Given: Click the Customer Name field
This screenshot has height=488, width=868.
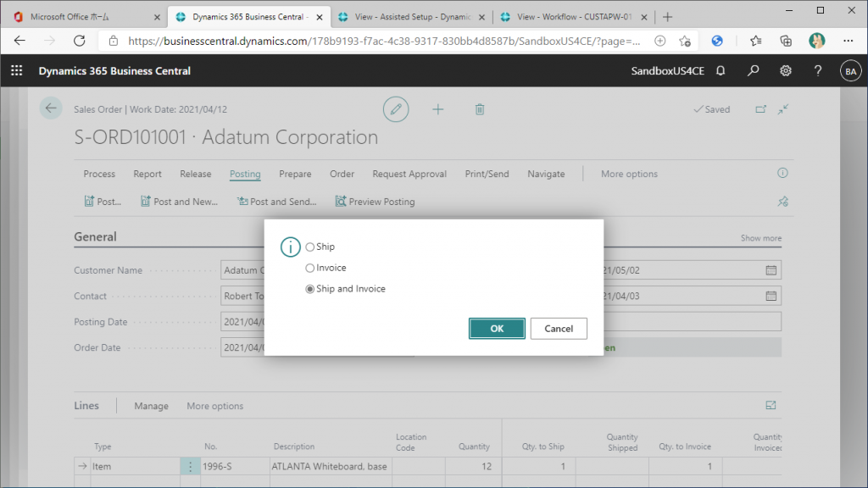Looking at the screenshot, I should [242, 270].
